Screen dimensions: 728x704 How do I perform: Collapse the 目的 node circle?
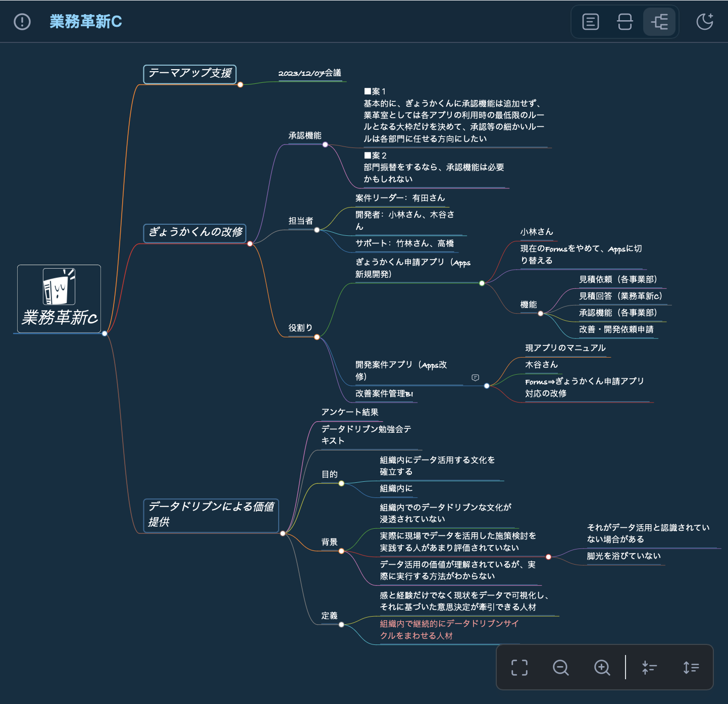click(x=341, y=483)
